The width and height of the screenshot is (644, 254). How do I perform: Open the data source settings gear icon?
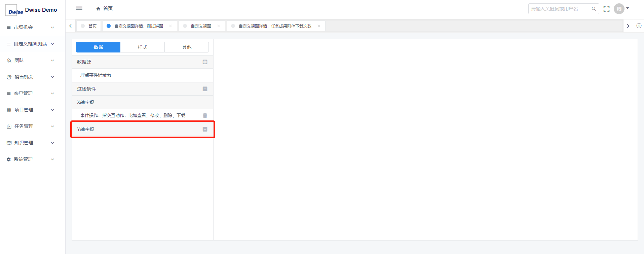(x=205, y=62)
